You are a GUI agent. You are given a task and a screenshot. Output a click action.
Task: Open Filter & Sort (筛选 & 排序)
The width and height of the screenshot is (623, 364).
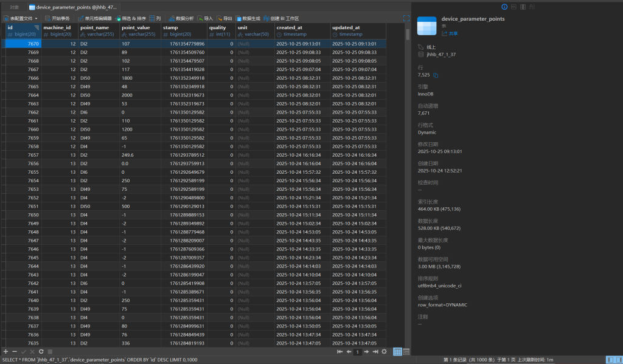tap(131, 19)
